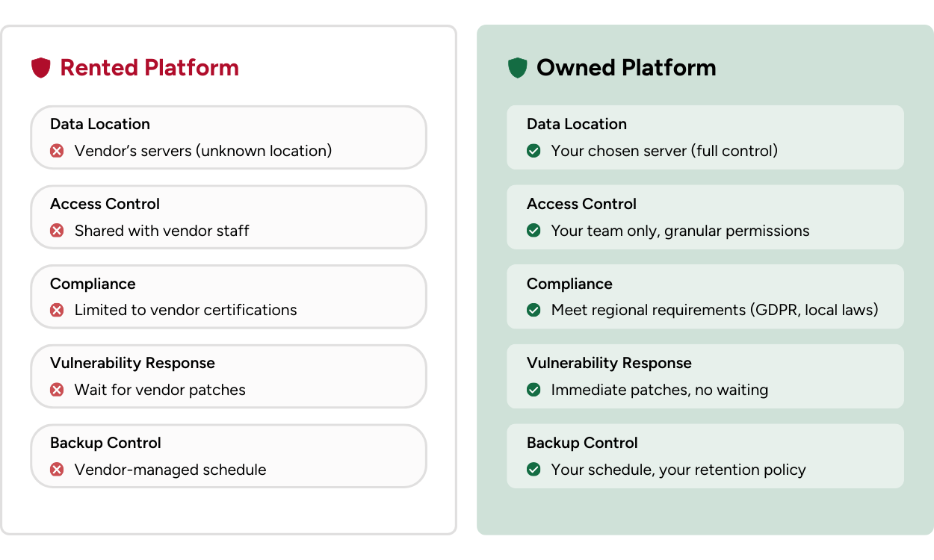The image size is (934, 560).
Task: Click the red X icon beside Shared with vendor staff
Action: 57,231
